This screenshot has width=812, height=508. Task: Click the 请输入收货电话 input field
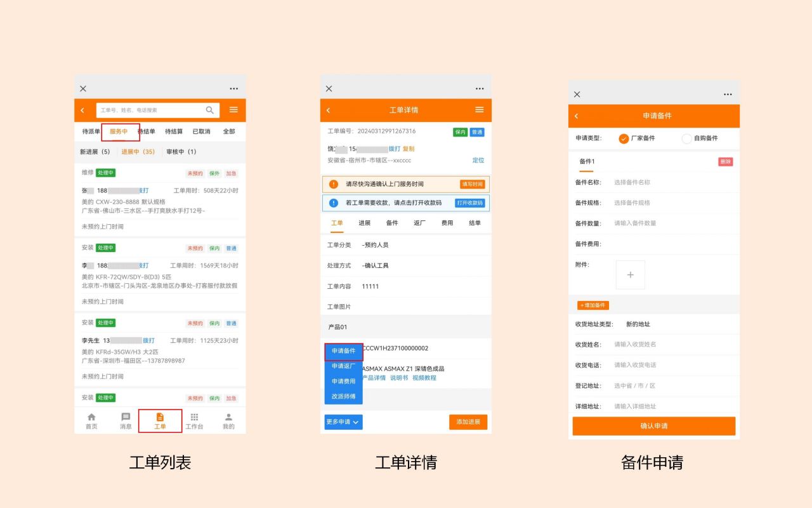(674, 365)
